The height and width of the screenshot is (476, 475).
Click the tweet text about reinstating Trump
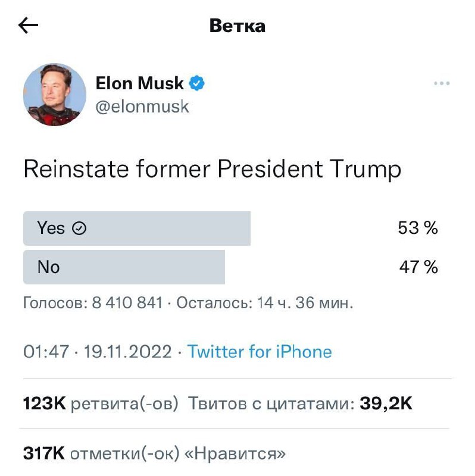[x=212, y=170]
